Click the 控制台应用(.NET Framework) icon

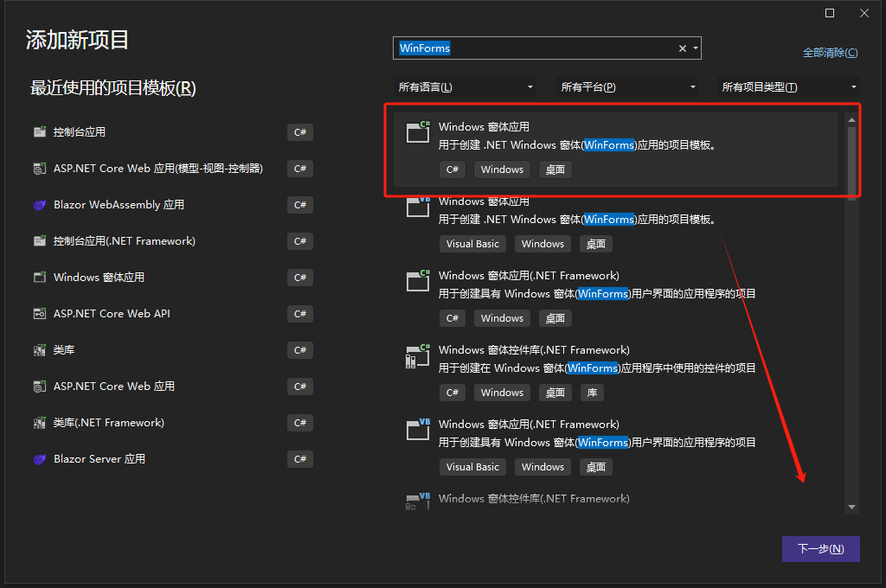point(40,241)
